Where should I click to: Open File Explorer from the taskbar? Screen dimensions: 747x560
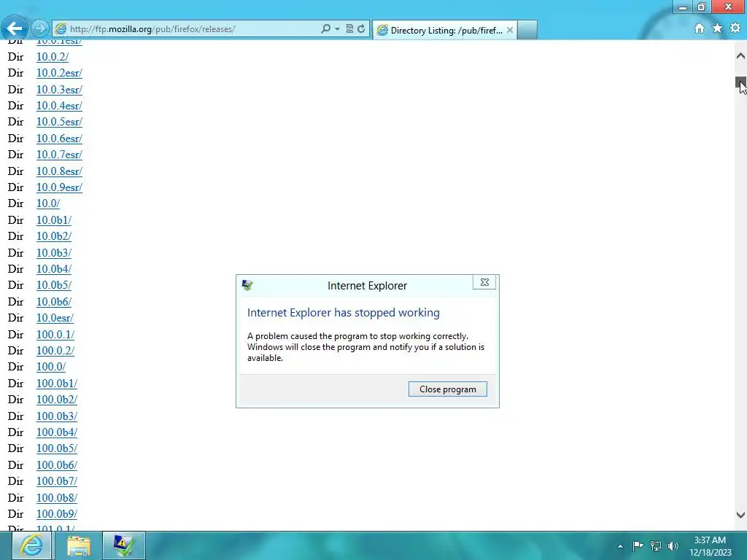tap(78, 545)
